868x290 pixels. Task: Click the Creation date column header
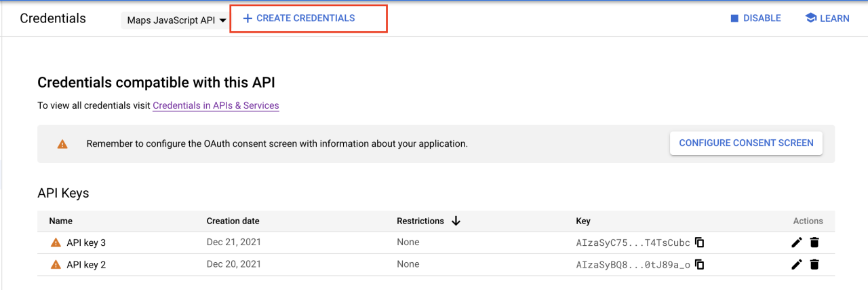pos(233,221)
